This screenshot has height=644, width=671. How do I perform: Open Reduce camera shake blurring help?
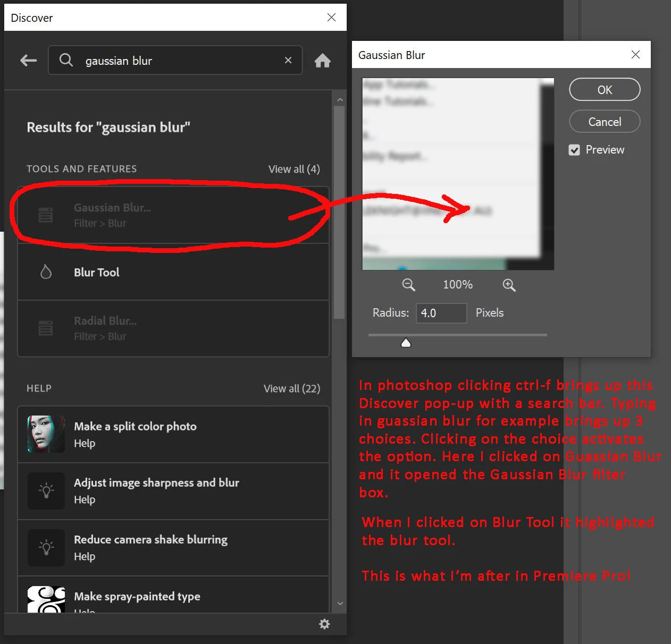pos(173,548)
